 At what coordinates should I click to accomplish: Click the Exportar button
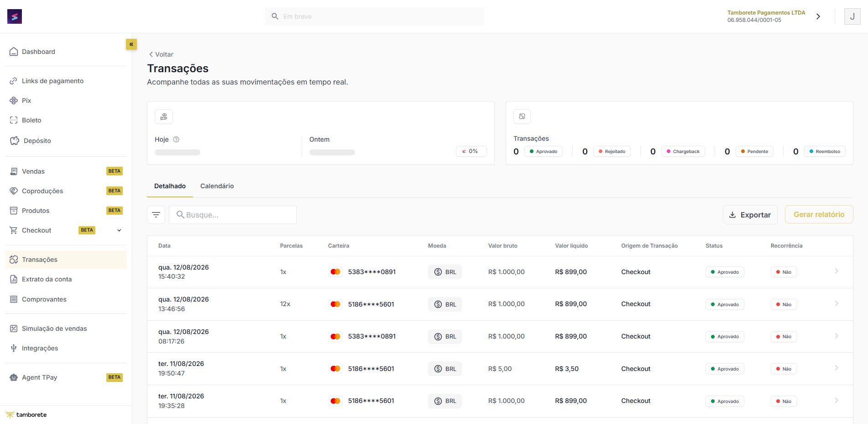click(750, 215)
